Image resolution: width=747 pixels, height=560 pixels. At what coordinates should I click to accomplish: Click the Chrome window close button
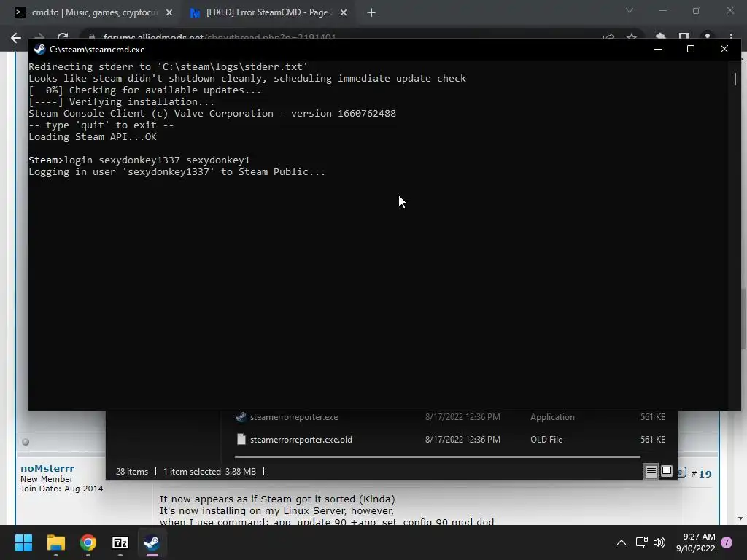pyautogui.click(x=729, y=10)
